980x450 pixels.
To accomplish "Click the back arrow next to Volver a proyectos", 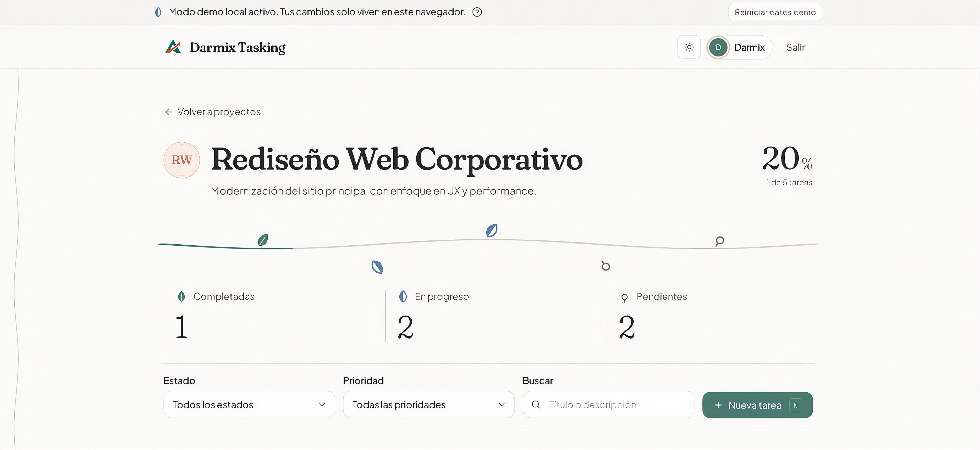I will pyautogui.click(x=169, y=112).
